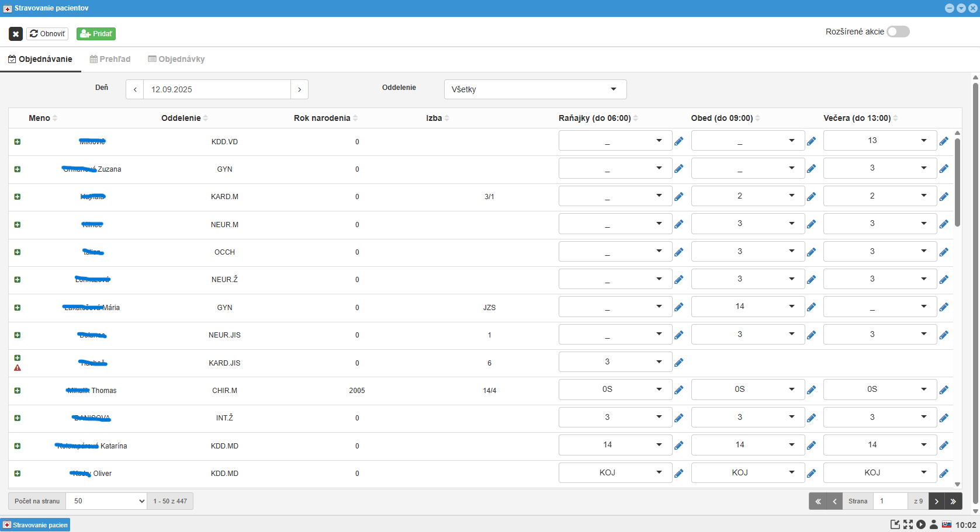980x532 pixels.
Task: Click warning triangle in KARD.JIS row
Action: tap(18, 368)
